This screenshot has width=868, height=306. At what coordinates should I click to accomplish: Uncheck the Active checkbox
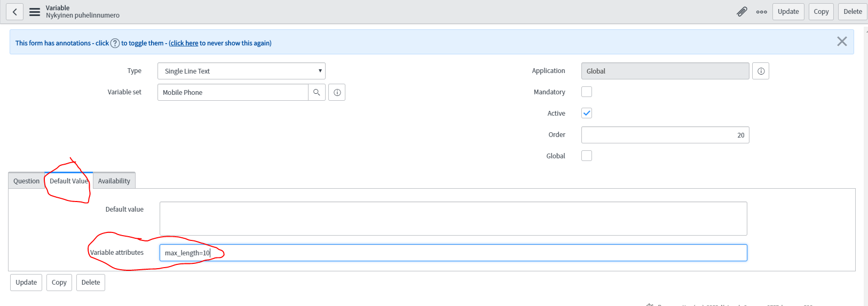point(587,113)
